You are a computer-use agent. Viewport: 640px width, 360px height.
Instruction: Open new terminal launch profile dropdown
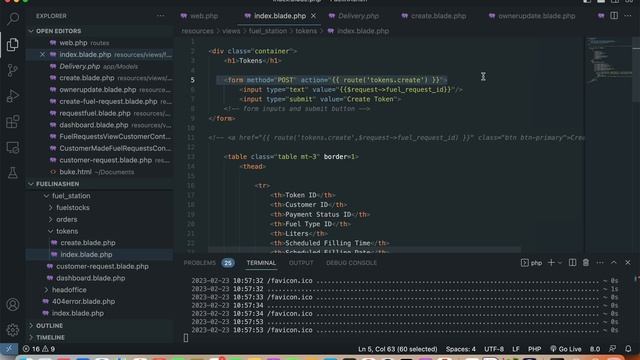point(560,263)
